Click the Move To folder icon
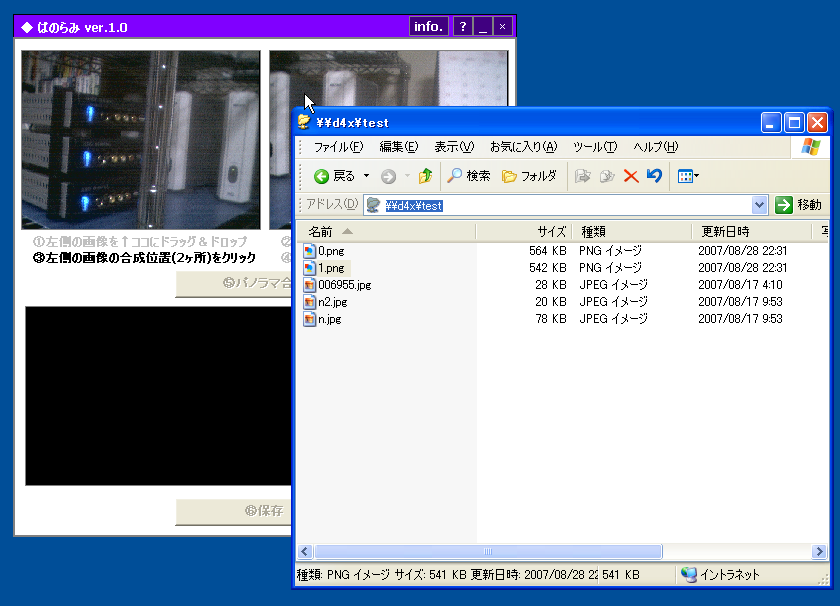Image resolution: width=840 pixels, height=606 pixels. [x=582, y=176]
